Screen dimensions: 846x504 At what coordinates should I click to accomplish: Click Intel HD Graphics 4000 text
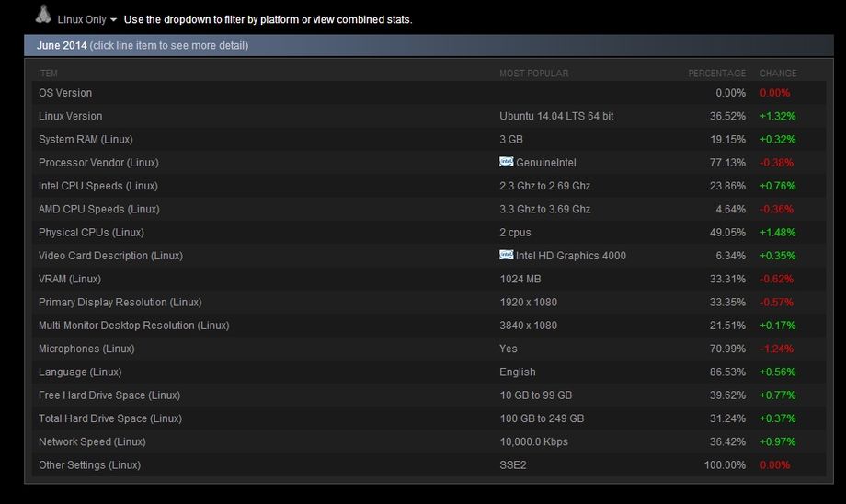click(x=571, y=256)
